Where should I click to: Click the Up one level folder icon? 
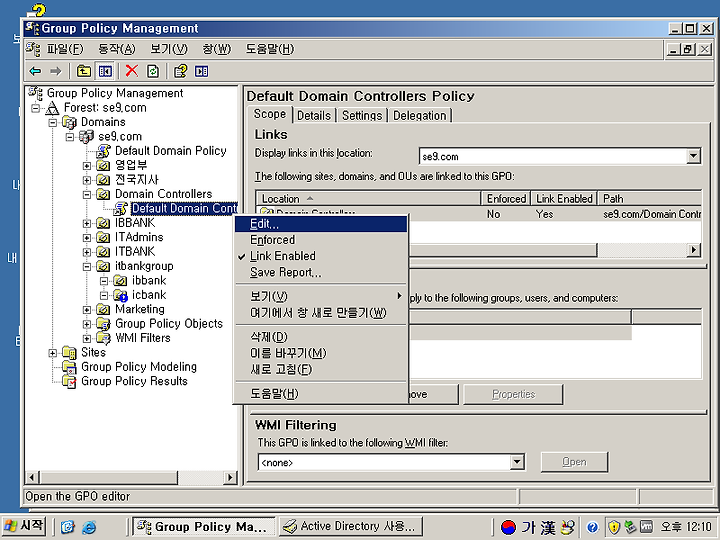84,71
